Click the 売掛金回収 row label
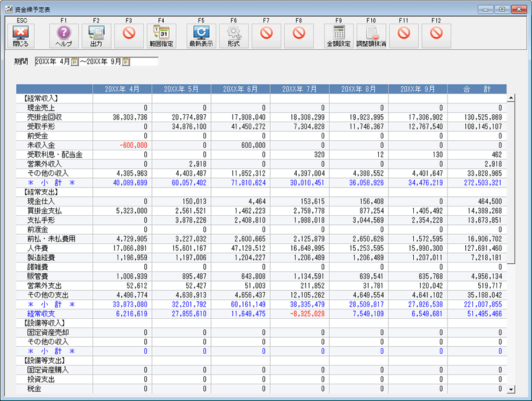This screenshot has width=532, height=401. click(x=45, y=117)
